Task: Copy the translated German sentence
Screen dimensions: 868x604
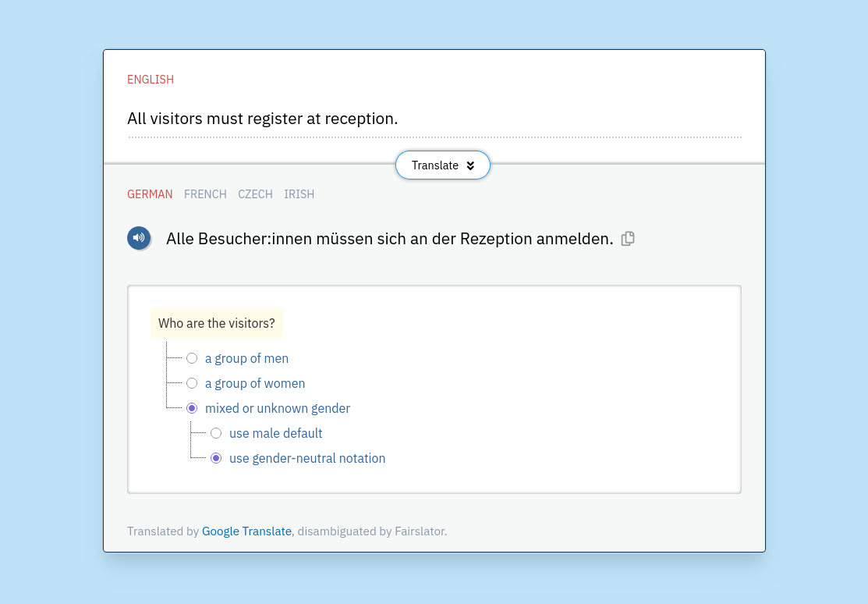Action: [628, 239]
